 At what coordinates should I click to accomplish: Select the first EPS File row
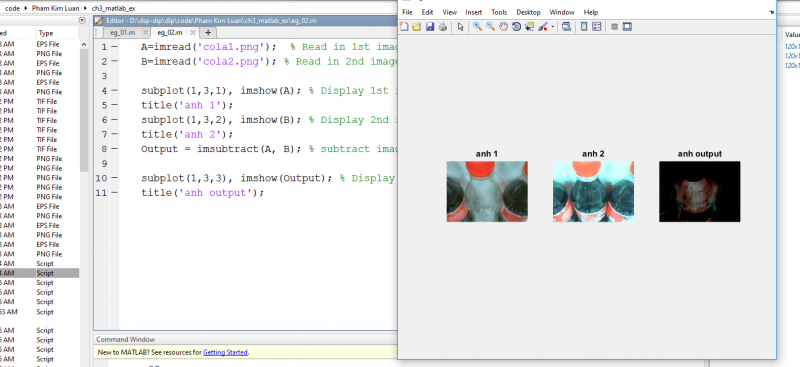click(x=39, y=44)
